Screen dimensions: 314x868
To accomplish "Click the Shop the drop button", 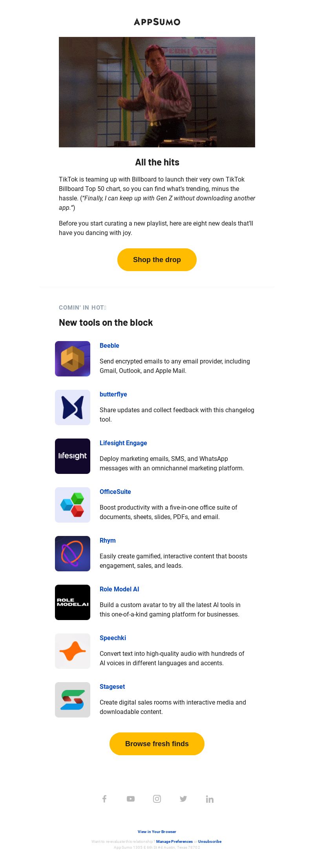I will coord(157,260).
